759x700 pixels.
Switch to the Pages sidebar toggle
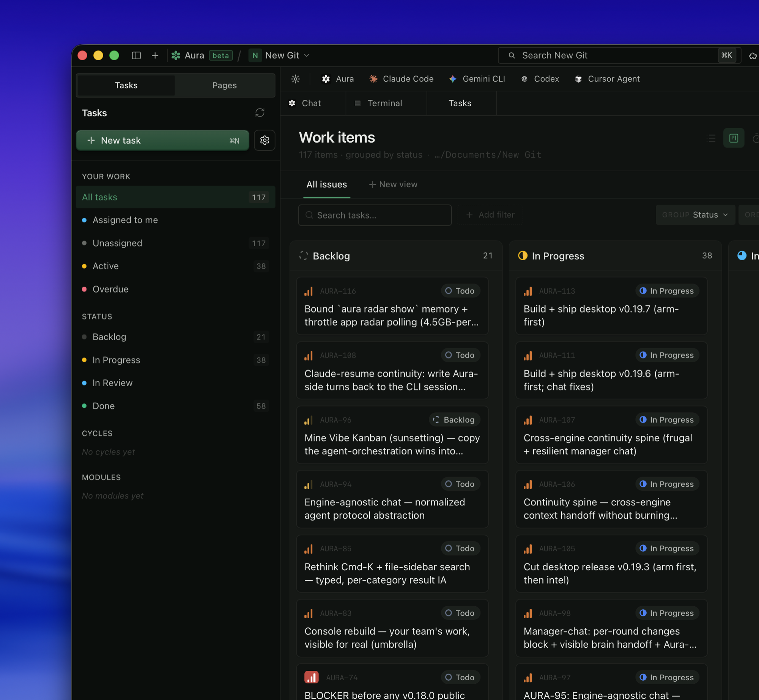224,85
